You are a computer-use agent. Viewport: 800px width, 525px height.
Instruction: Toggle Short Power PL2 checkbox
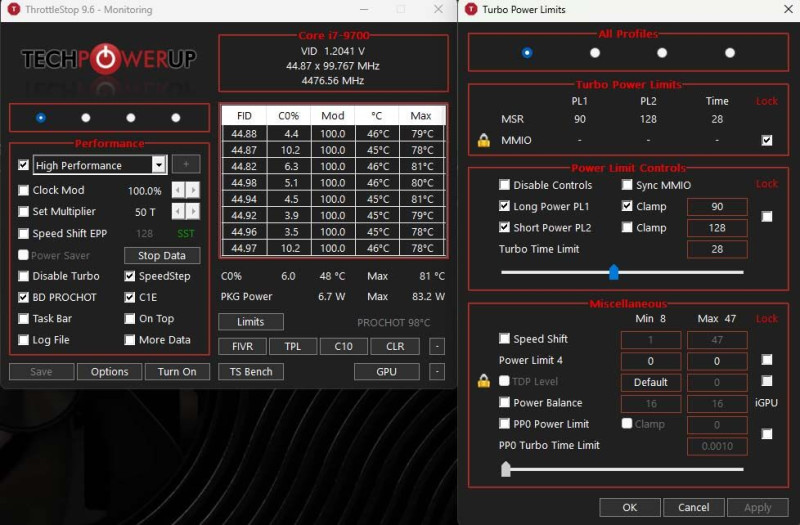tap(504, 228)
